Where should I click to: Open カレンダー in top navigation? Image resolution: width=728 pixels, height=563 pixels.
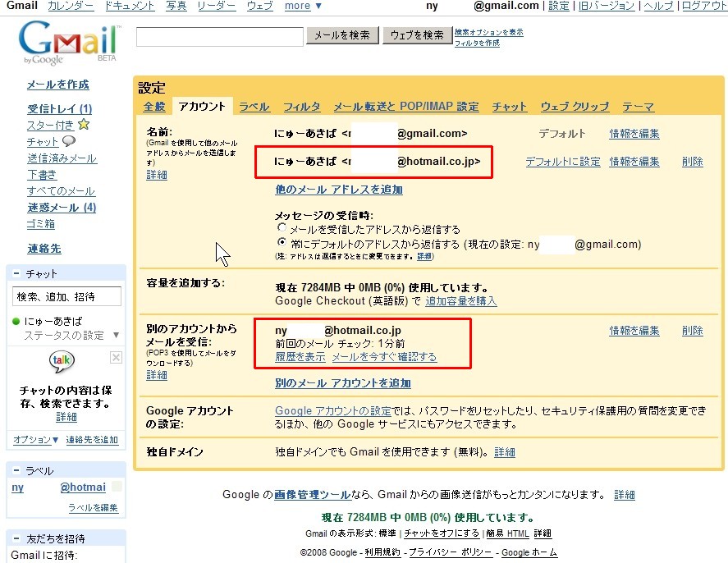71,6
